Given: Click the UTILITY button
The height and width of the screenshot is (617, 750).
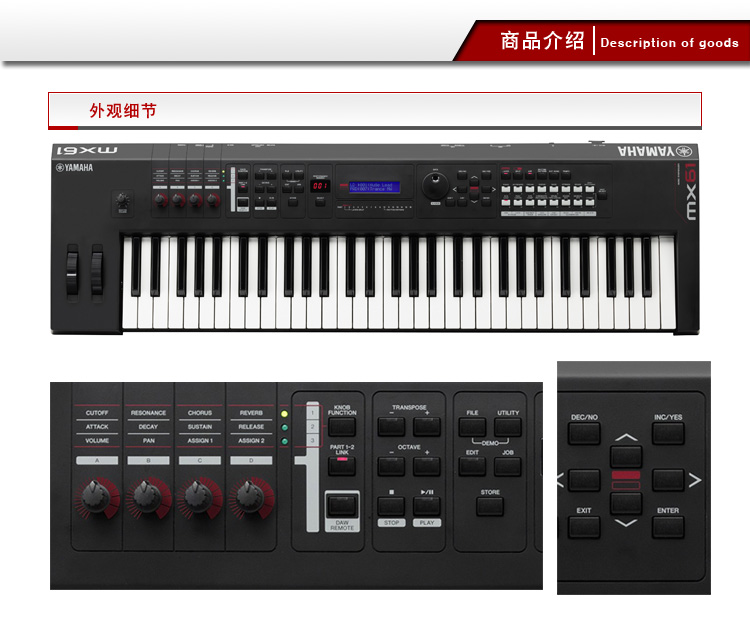Looking at the screenshot, I should tap(507, 427).
